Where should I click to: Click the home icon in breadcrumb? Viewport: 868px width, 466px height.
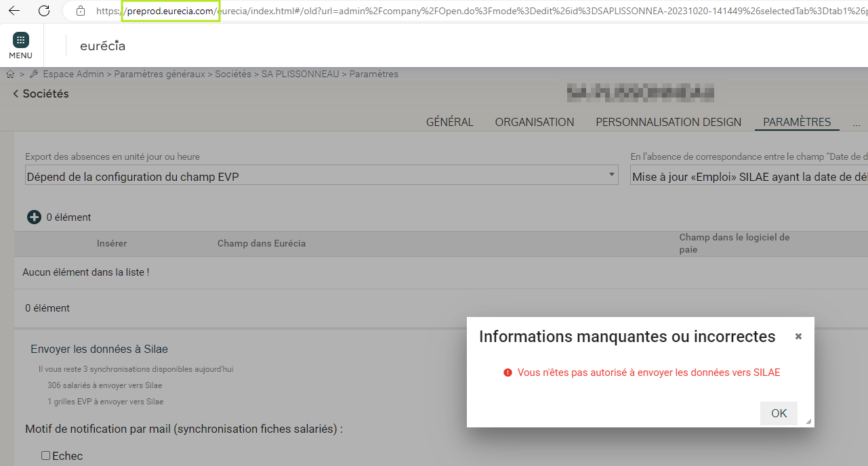tap(10, 75)
